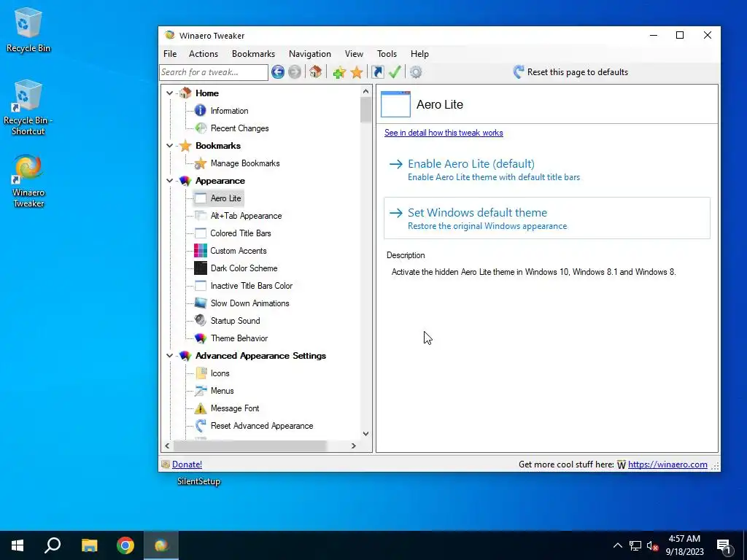
Task: Click the taskbar clock showing 4:57 AM
Action: [x=685, y=545]
